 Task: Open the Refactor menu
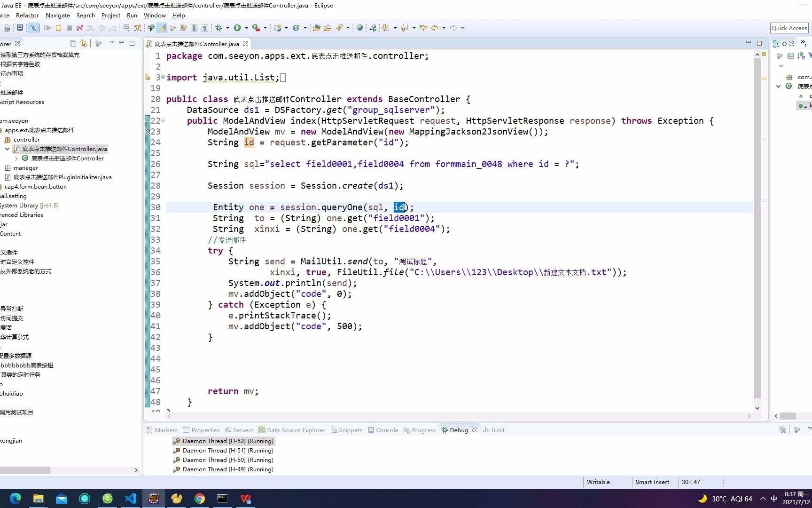tap(27, 15)
